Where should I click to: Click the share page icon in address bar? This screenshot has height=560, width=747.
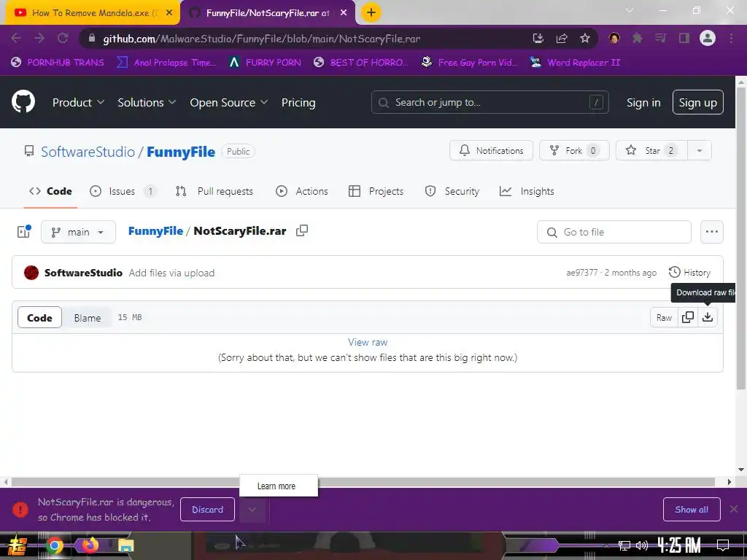[x=562, y=39]
